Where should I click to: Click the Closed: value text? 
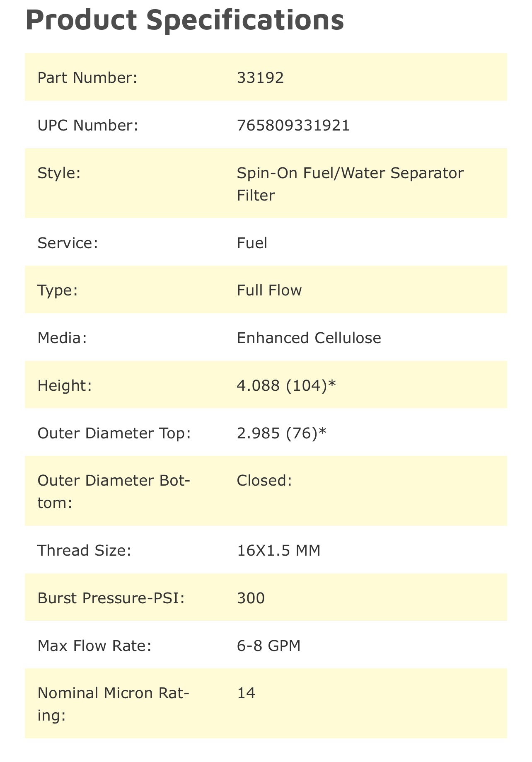(264, 481)
